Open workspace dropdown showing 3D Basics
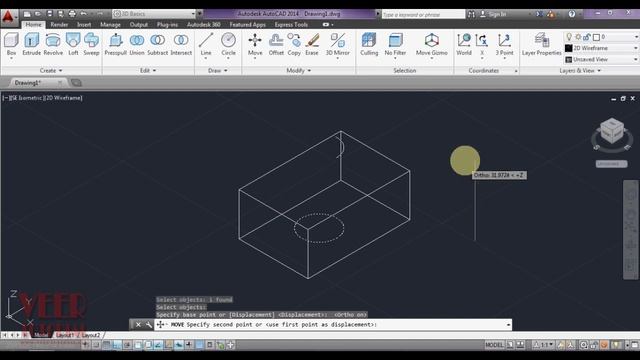This screenshot has width=640, height=360. pyautogui.click(x=154, y=14)
